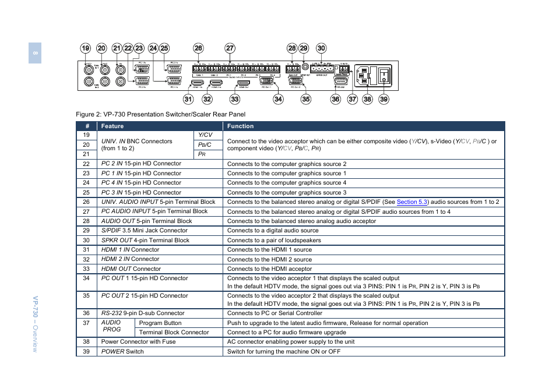This screenshot has height=392, width=556.
Task: Click callout circle 39 below the figure
Action: pos(383,99)
